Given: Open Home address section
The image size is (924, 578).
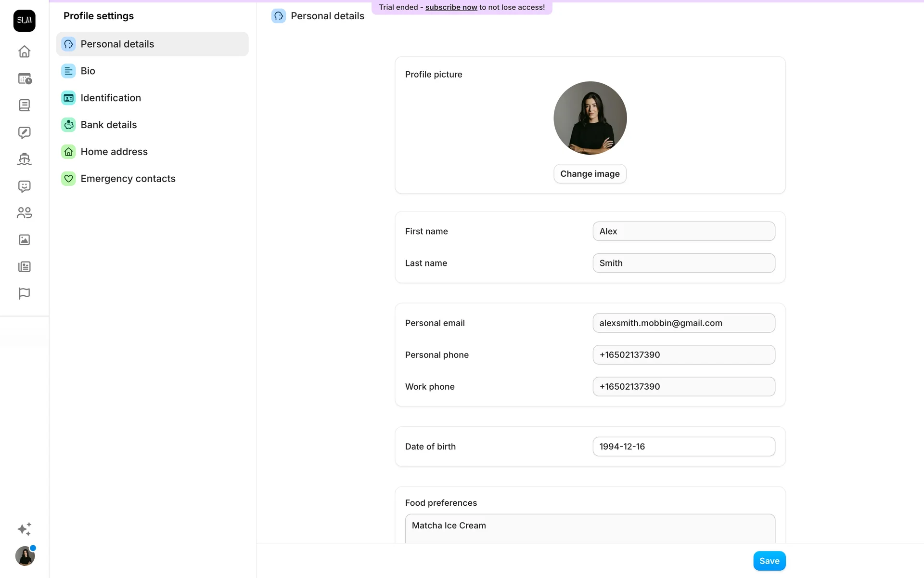Looking at the screenshot, I should point(114,152).
